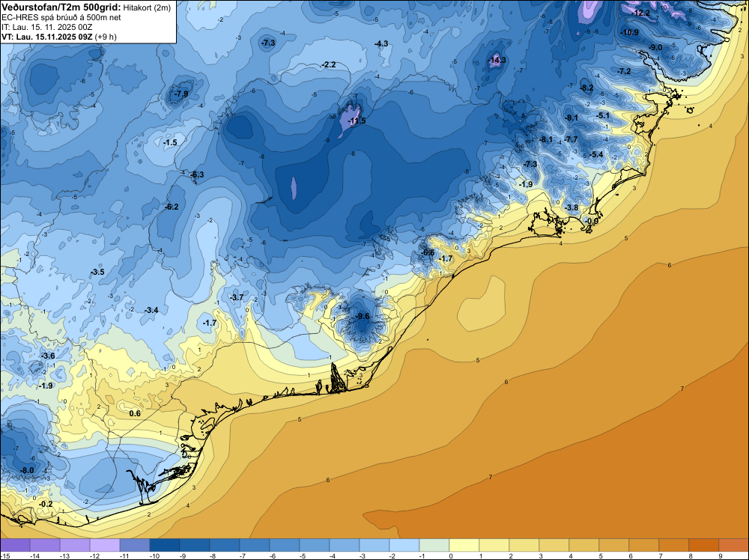Click the -0.9 coastal temperature label
Image resolution: width=749 pixels, height=560 pixels.
[x=592, y=221]
